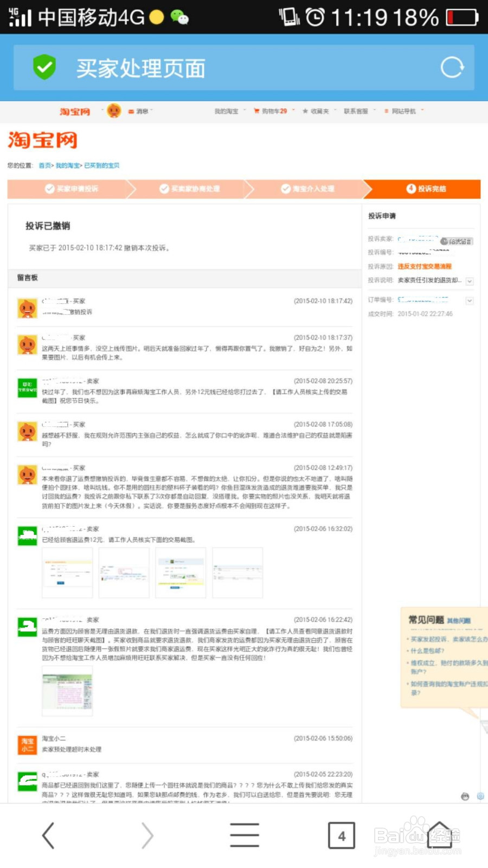Click seller avatar on 2015-02-08 20:25:57 message

coord(27,388)
